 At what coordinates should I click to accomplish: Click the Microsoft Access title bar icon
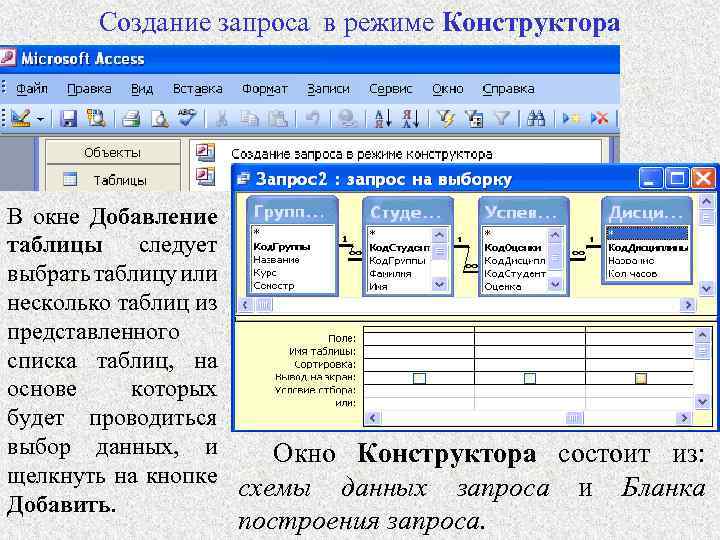pos(7,58)
